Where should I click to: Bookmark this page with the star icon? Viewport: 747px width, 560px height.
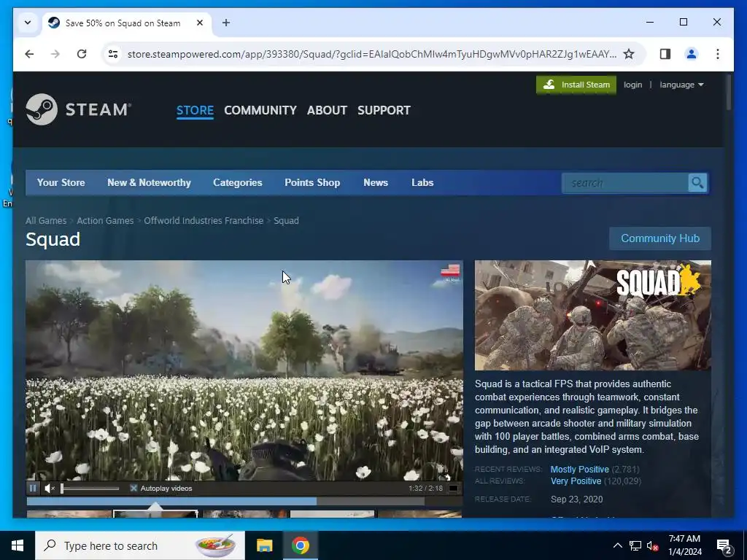[629, 54]
